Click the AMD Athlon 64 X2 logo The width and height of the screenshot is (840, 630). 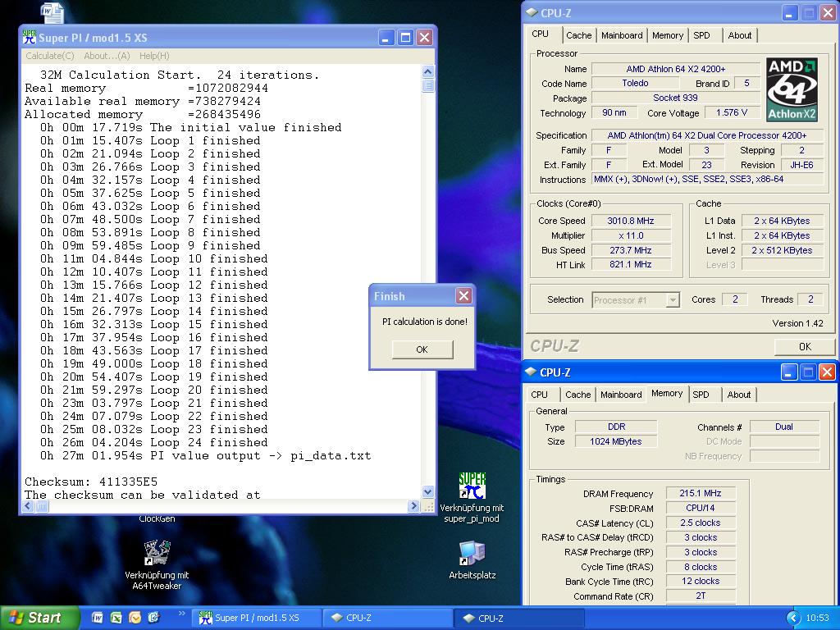point(792,89)
